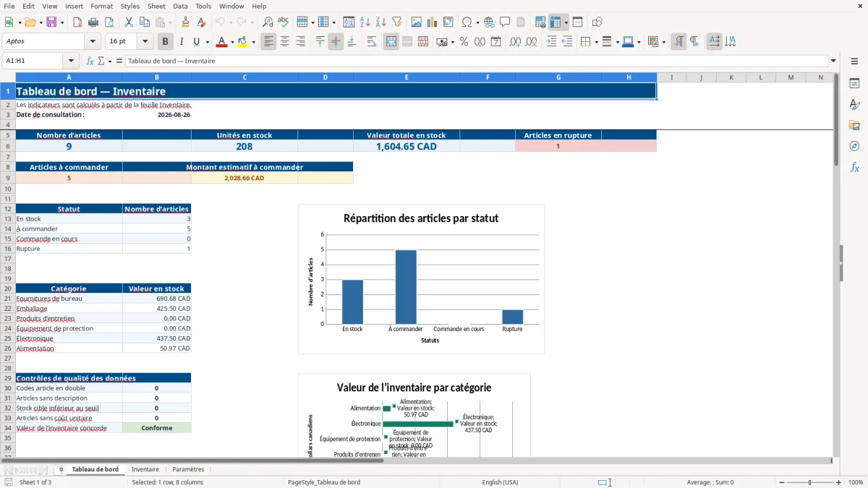Open the conditional formatting dropdown arrow

click(x=663, y=42)
